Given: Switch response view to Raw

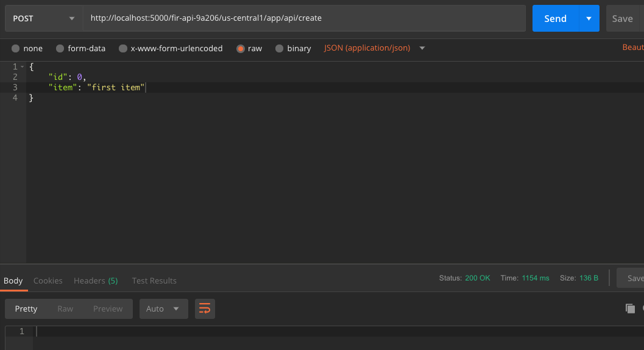Looking at the screenshot, I should tap(65, 309).
